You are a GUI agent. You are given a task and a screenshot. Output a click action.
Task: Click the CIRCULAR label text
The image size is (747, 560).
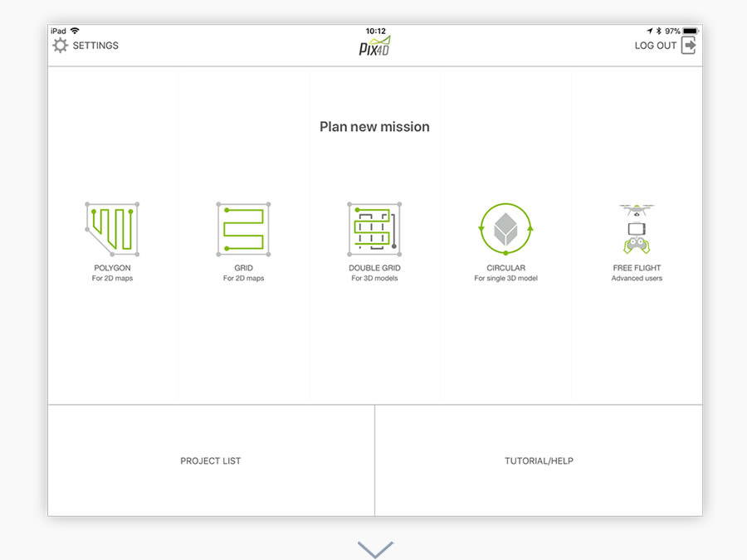[x=506, y=268]
